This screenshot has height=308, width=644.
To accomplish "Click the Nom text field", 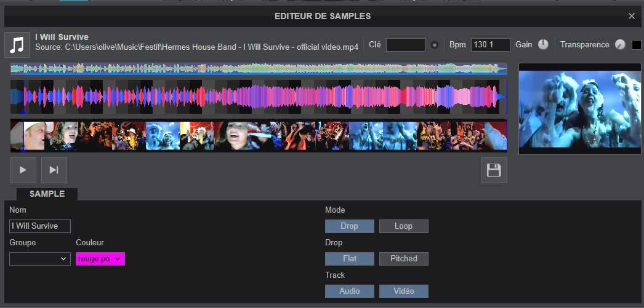I will [40, 226].
